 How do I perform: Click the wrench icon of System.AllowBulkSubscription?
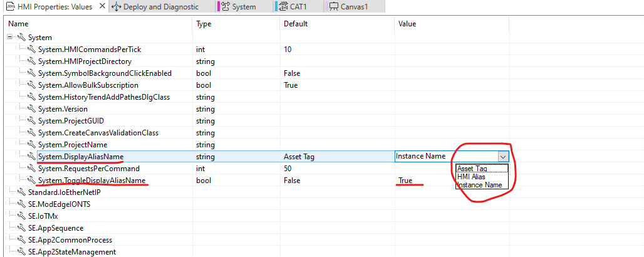(31, 85)
